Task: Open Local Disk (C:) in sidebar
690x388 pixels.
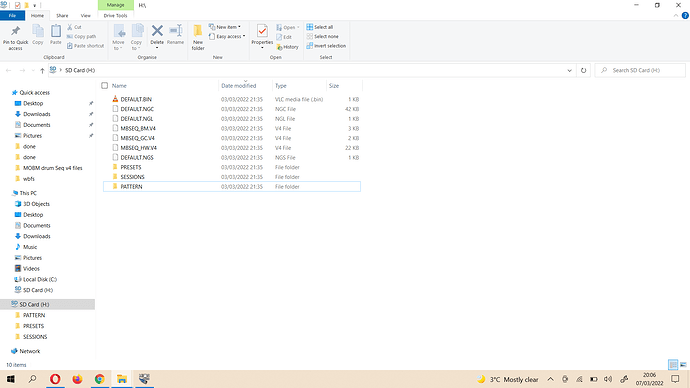Action: tap(40, 279)
